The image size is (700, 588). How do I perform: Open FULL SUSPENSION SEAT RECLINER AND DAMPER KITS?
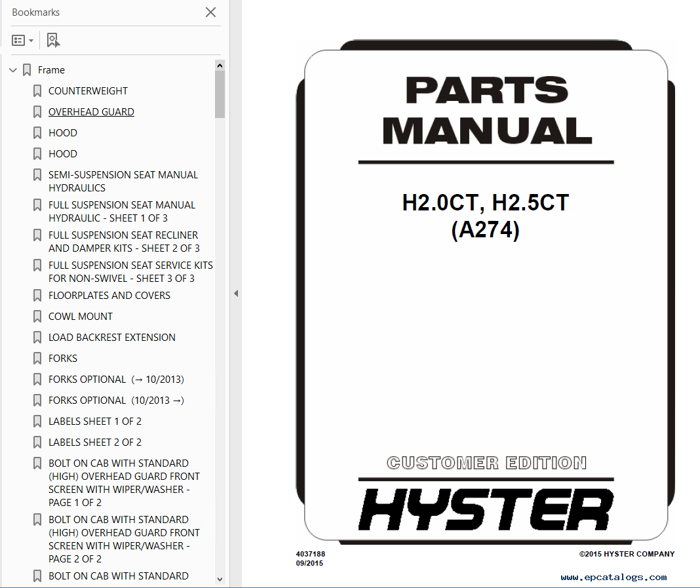(x=124, y=241)
